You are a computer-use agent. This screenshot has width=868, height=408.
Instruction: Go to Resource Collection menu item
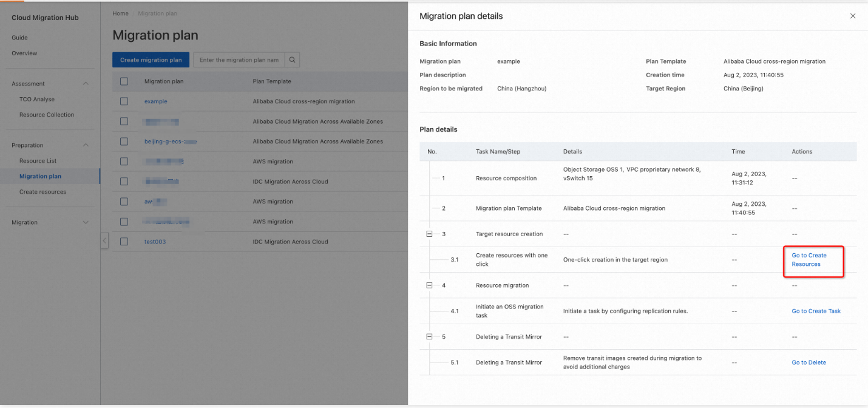click(47, 115)
